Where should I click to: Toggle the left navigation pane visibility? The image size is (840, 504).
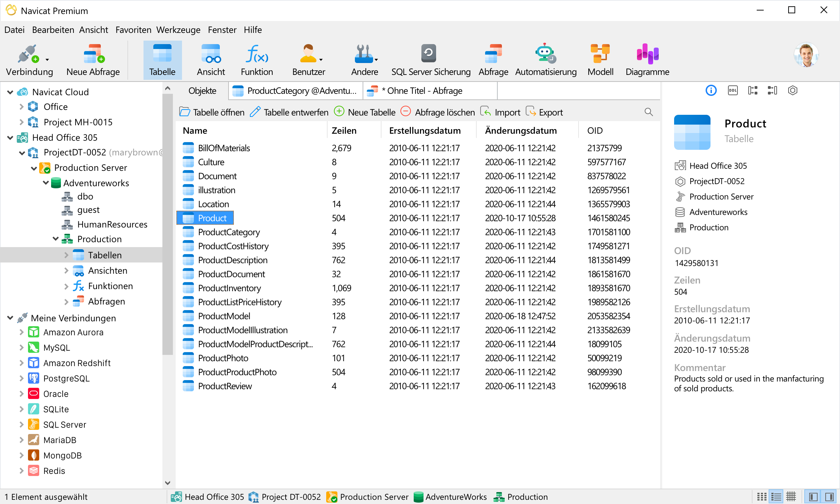[x=813, y=497]
